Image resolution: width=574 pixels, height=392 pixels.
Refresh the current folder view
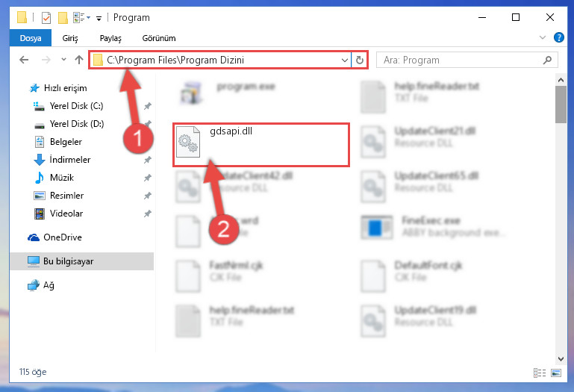[360, 60]
